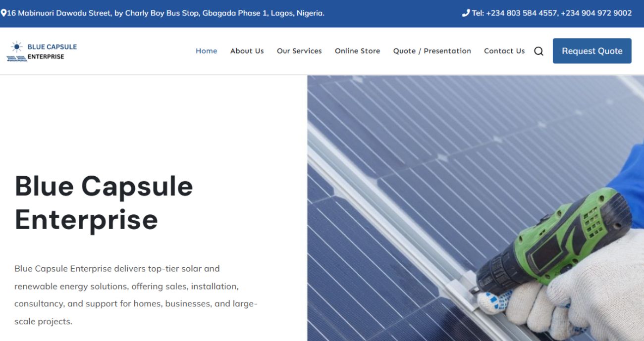Viewport: 644px width, 341px height.
Task: Open the Quote / Presentation page
Action: coord(432,51)
